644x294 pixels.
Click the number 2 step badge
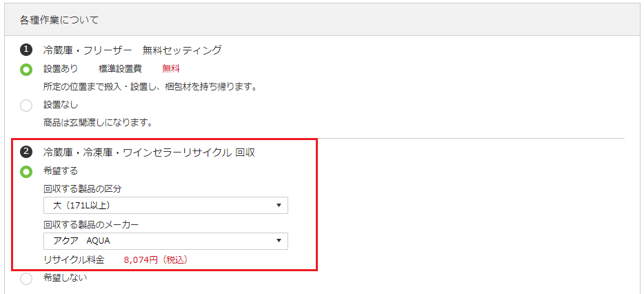coord(26,152)
